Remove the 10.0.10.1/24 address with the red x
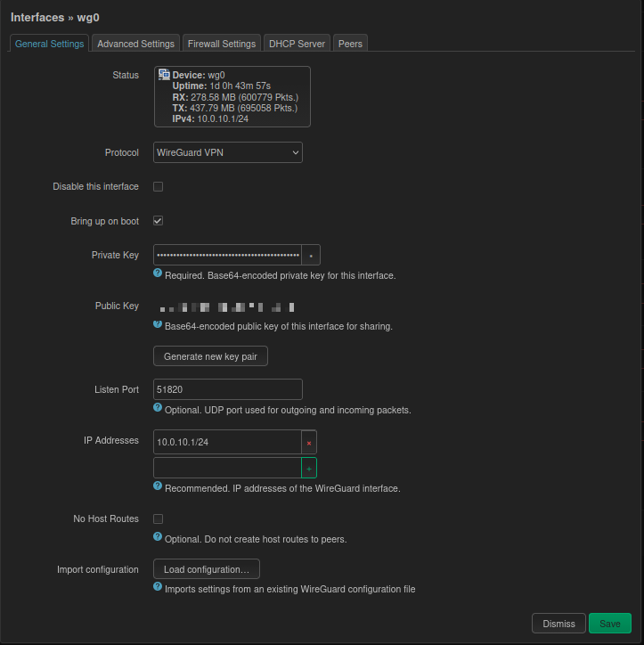 tap(309, 442)
